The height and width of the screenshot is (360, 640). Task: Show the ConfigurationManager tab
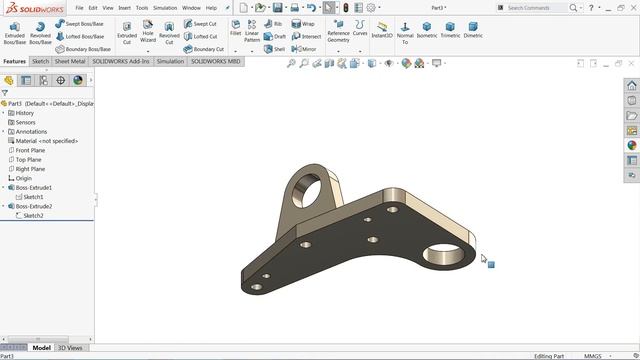coord(43,80)
